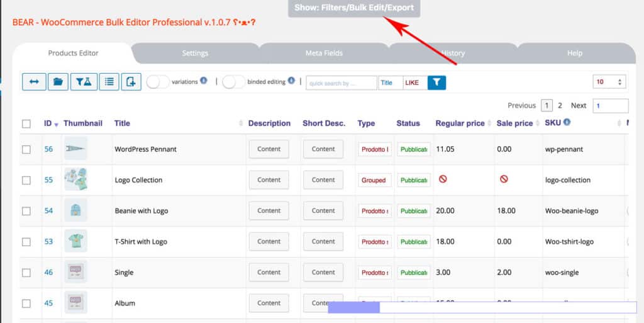Check the box for T-Shirt with Logo
This screenshot has height=323, width=644.
26,242
